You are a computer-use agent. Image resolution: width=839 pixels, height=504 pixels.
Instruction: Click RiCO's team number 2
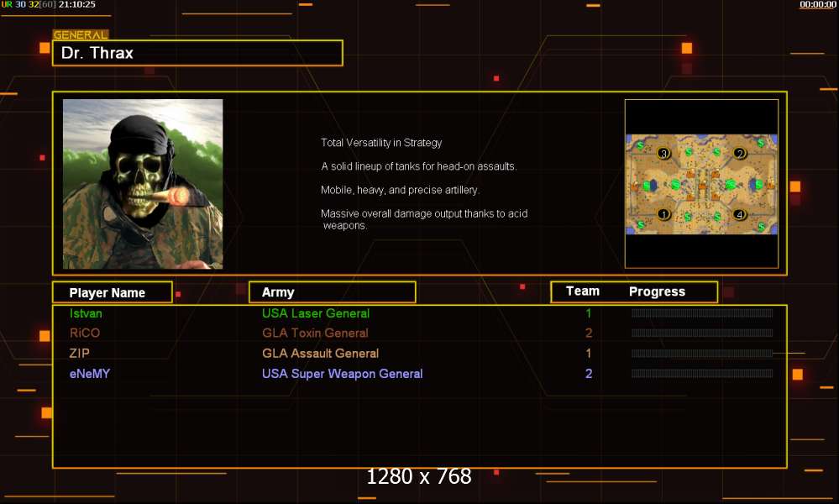point(589,333)
